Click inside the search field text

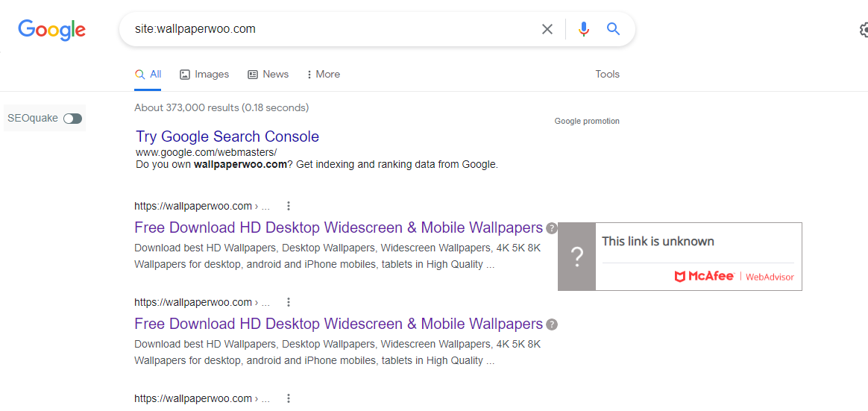click(x=195, y=29)
